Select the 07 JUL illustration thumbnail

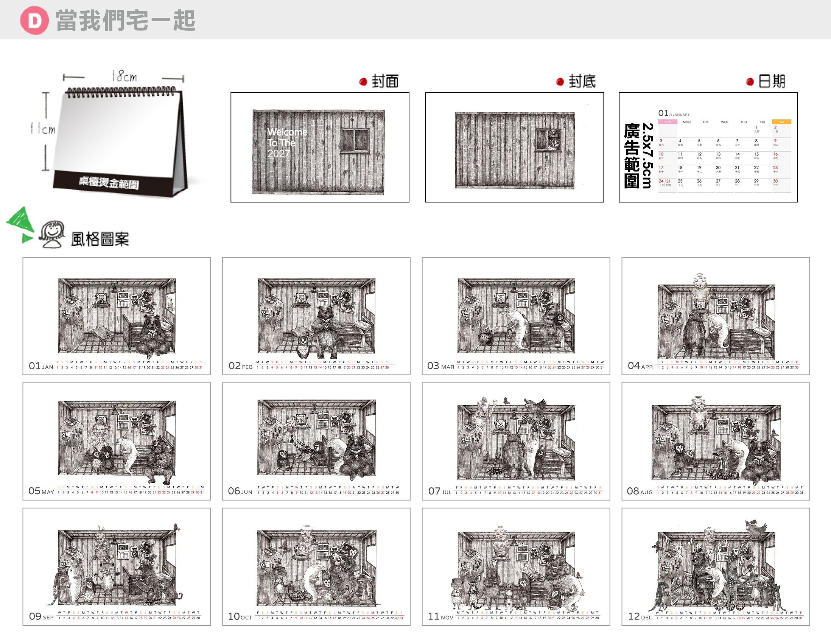tap(515, 441)
